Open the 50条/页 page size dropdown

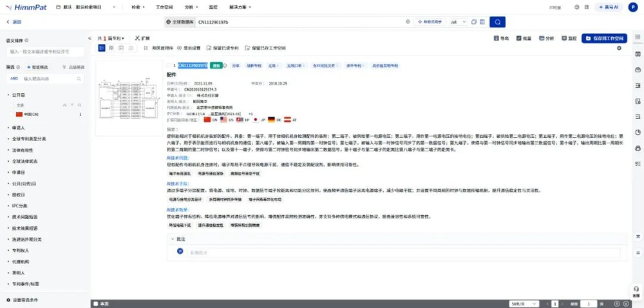524,304
